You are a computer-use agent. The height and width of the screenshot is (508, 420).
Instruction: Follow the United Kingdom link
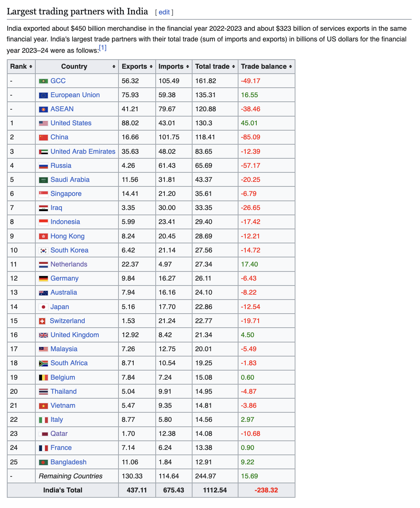coord(75,335)
